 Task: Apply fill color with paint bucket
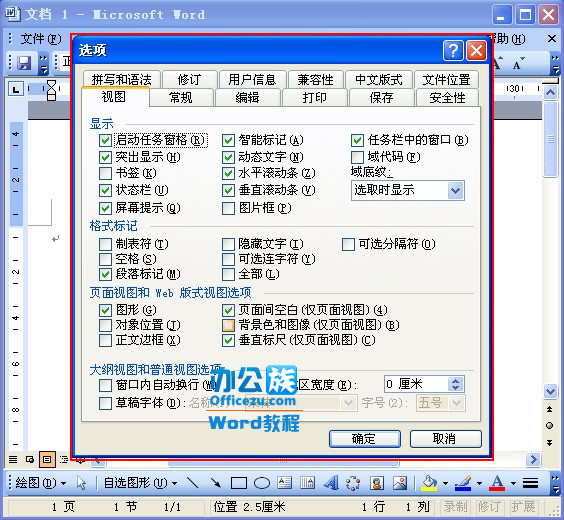pyautogui.click(x=429, y=483)
